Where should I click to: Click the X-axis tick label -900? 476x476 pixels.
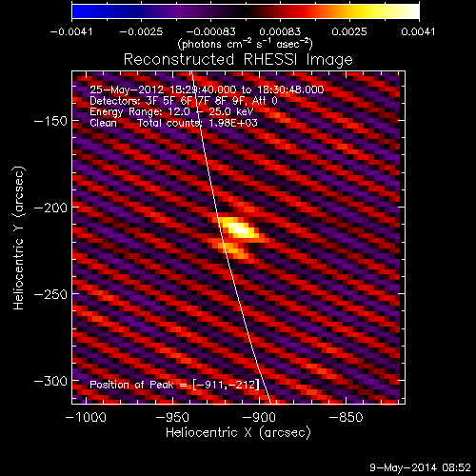(259, 417)
